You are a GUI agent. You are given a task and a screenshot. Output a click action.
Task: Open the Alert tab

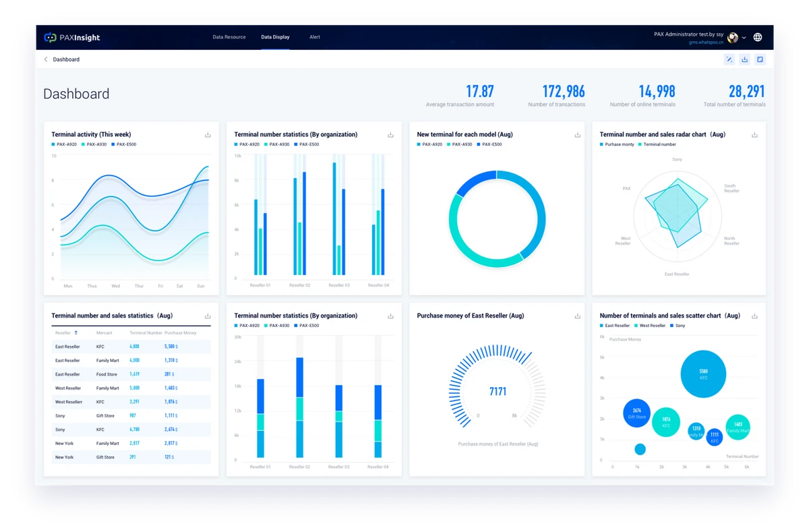315,37
